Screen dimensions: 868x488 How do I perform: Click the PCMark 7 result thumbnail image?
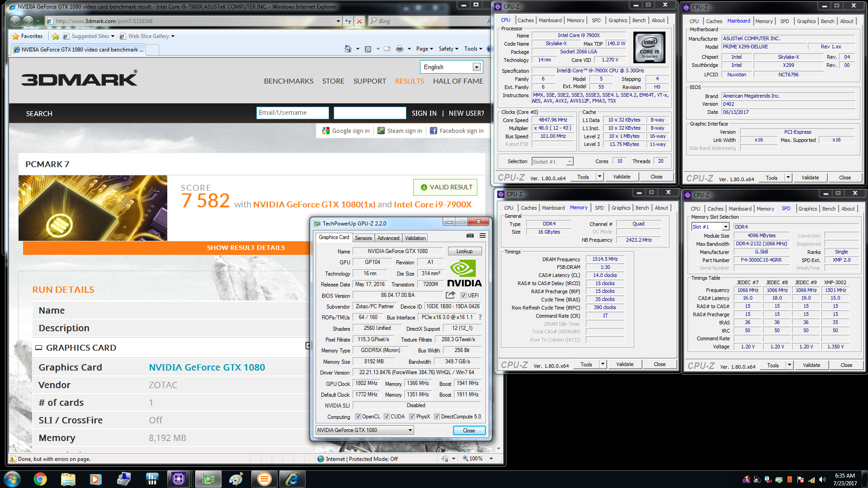(x=93, y=208)
